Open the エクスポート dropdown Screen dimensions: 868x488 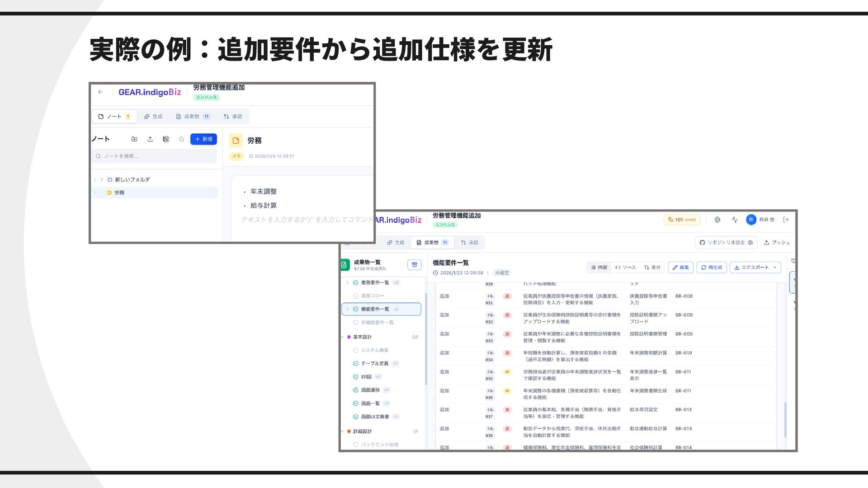[x=755, y=267]
